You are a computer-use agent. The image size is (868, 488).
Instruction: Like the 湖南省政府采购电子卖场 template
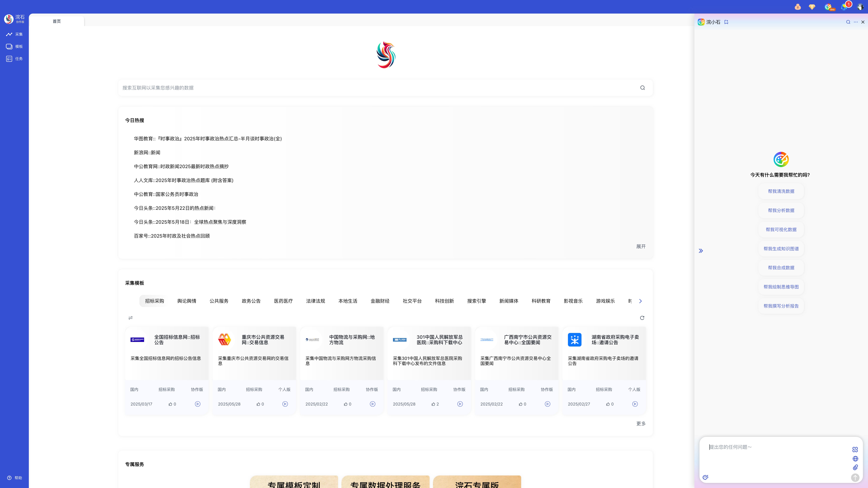point(608,404)
